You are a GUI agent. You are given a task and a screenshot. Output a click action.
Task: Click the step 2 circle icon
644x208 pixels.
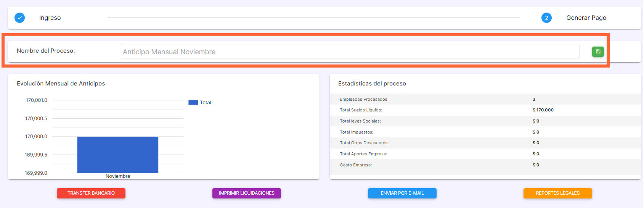coord(546,18)
